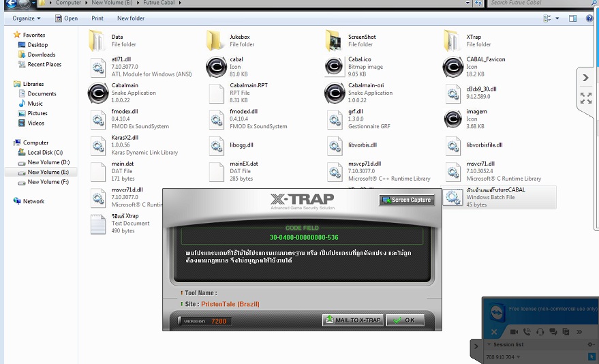Open the ScreenShot folder icon
599x364 pixels.
point(334,40)
